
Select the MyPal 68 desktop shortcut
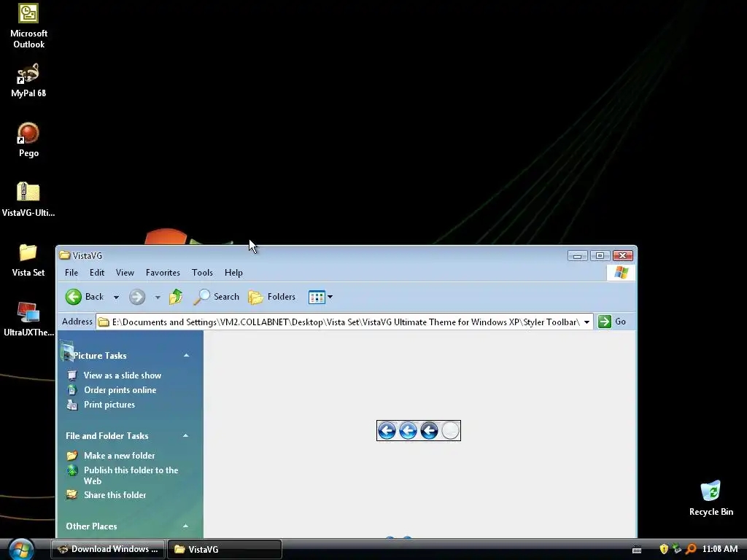[28, 80]
